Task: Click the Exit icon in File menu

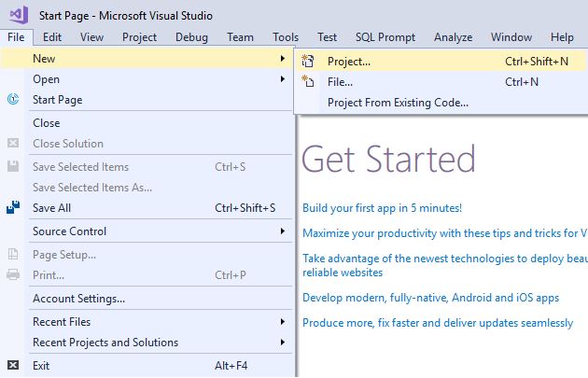Action: coord(13,366)
